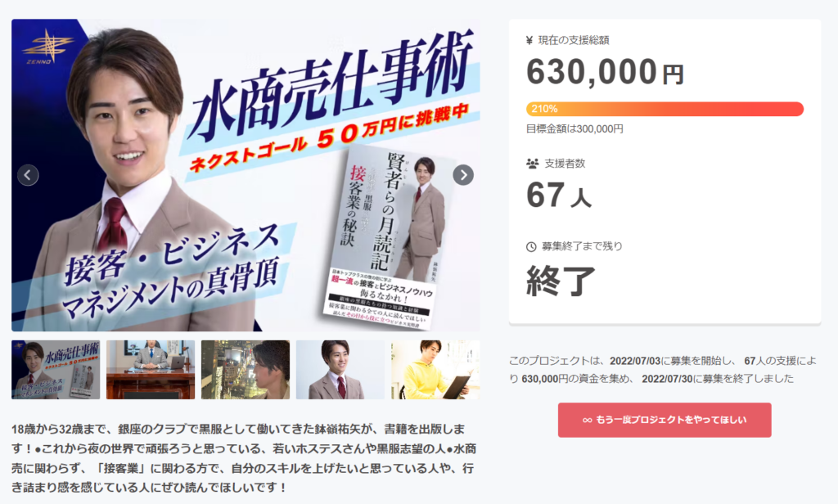Click the 67人 supporter count
Screen dimensions: 838x504
point(558,195)
